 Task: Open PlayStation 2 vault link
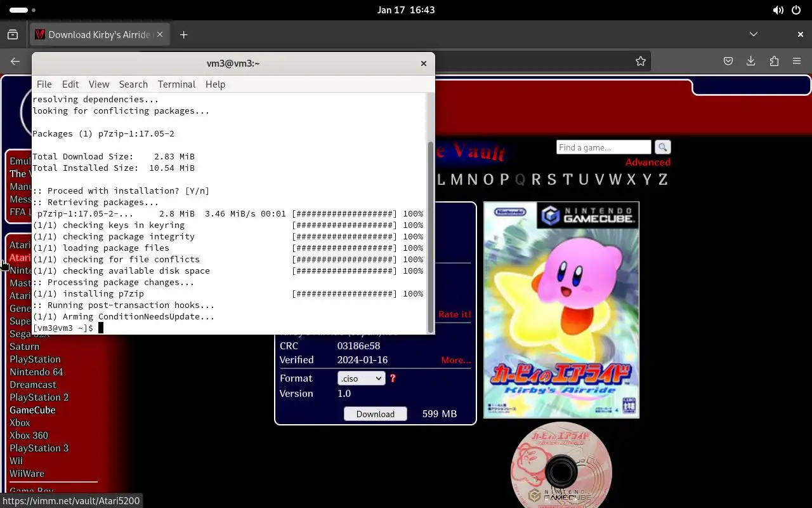click(x=39, y=398)
